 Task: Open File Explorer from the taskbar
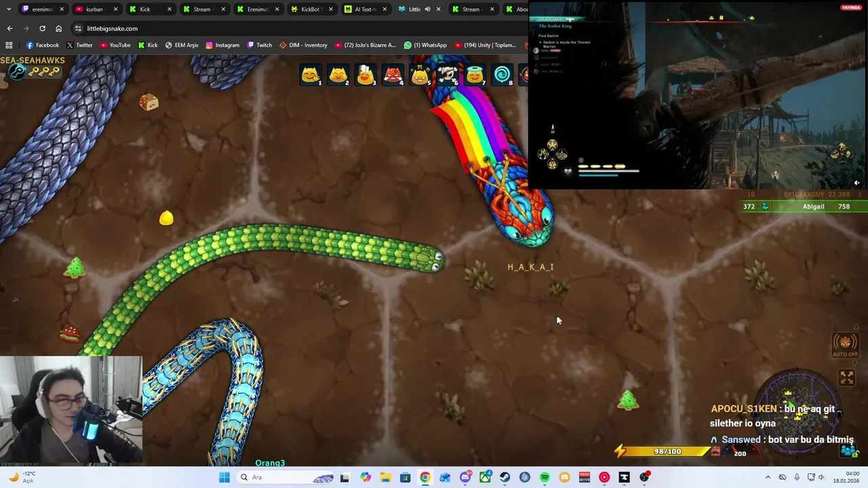(384, 477)
